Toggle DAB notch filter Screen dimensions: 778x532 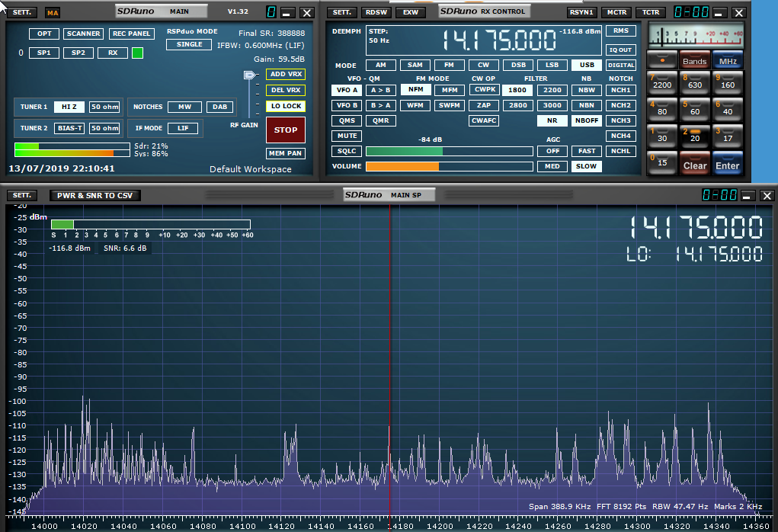tap(219, 107)
